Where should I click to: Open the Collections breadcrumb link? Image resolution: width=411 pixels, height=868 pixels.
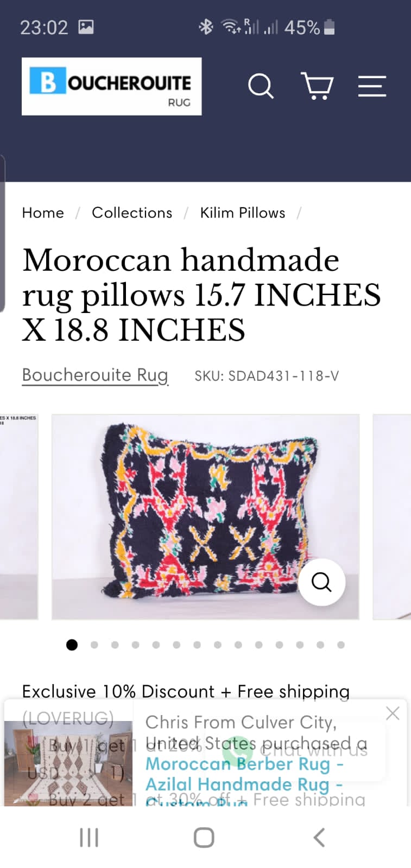point(132,213)
